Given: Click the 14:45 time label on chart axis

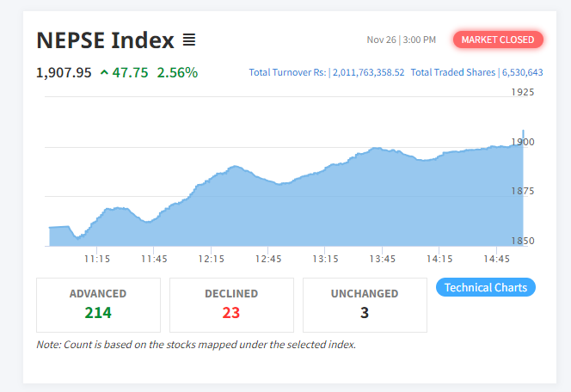Looking at the screenshot, I should (497, 258).
